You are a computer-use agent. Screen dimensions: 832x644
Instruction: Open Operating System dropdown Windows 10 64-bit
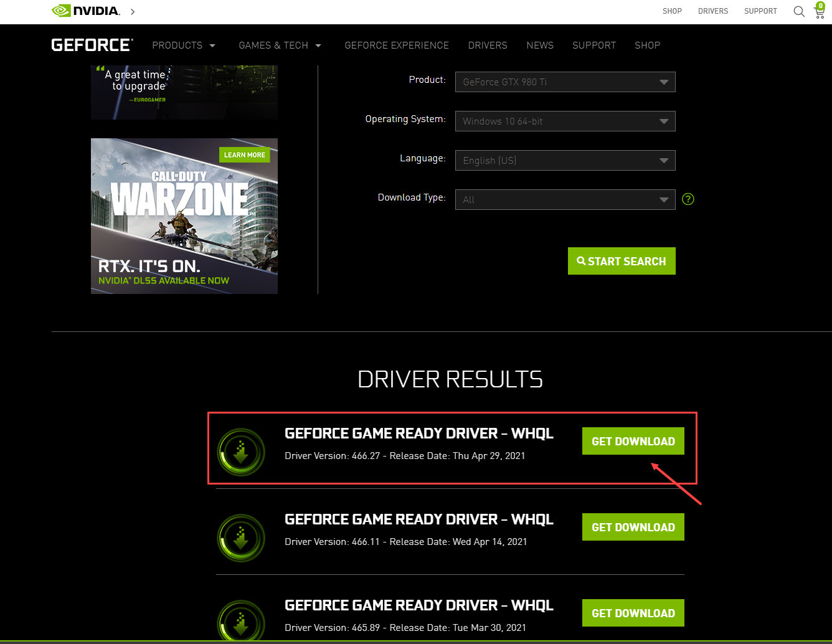pyautogui.click(x=565, y=121)
